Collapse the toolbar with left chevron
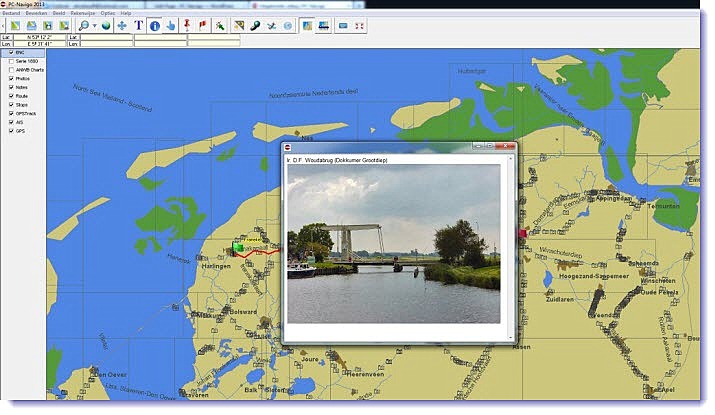 pyautogui.click(x=3, y=26)
